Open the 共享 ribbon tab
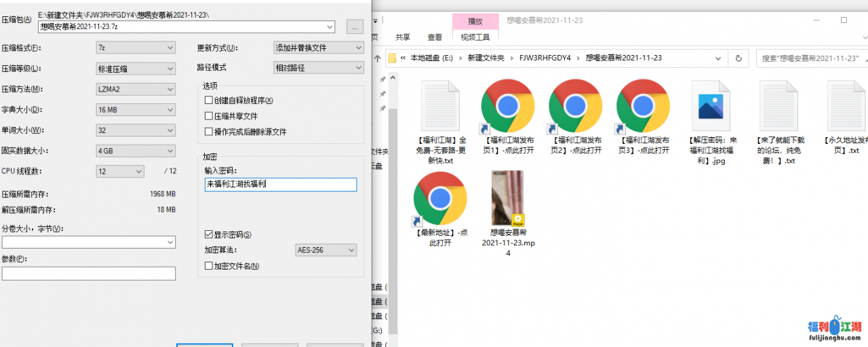 (x=403, y=37)
